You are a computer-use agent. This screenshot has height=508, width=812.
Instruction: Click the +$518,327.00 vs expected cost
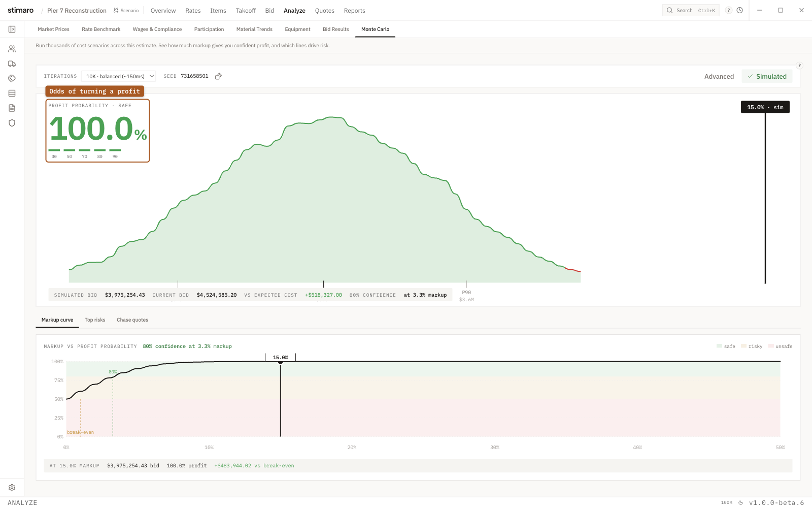click(323, 295)
